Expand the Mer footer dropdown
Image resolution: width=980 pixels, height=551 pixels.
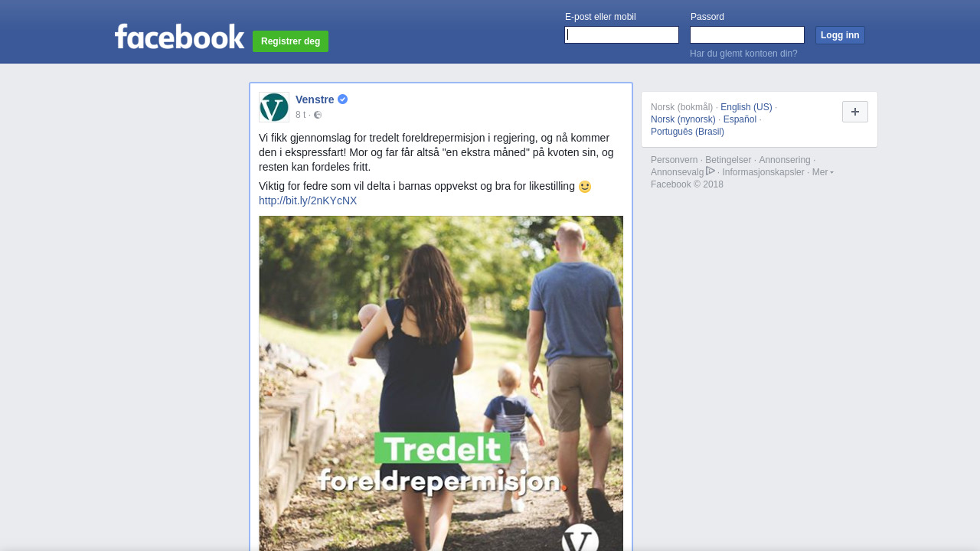point(823,172)
